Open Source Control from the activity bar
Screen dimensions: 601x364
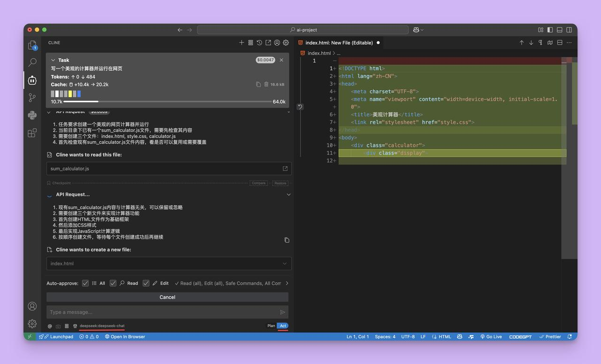point(32,97)
